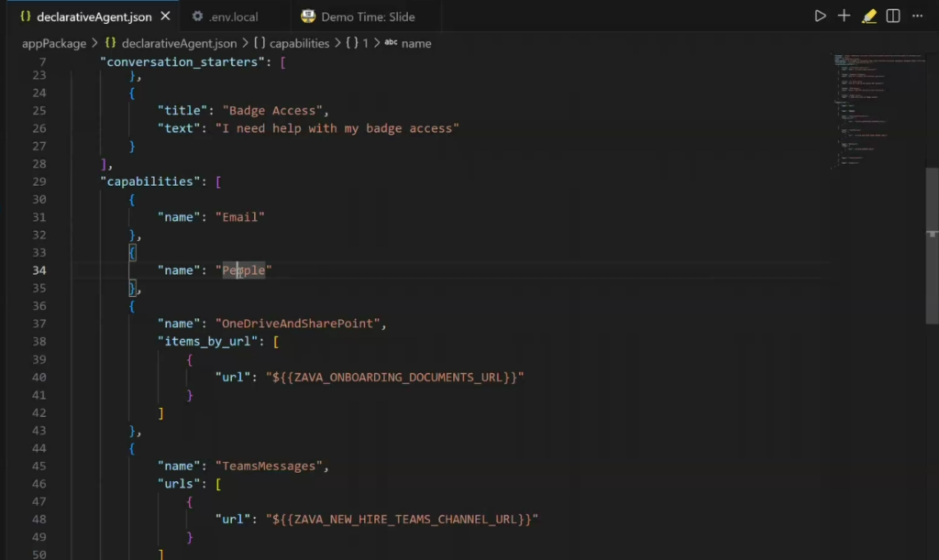The height and width of the screenshot is (560, 939).
Task: Click the Demo Time slide tab icon
Action: (307, 16)
